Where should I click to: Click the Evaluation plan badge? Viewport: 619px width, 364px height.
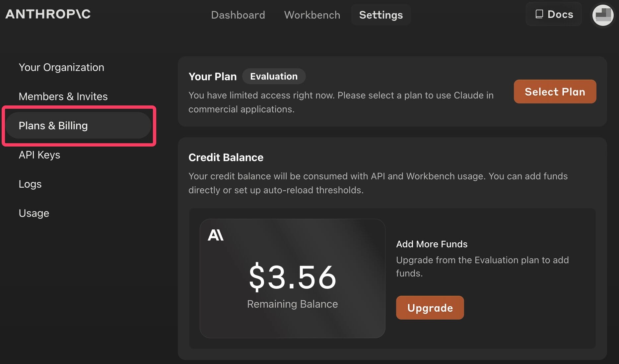coord(274,76)
